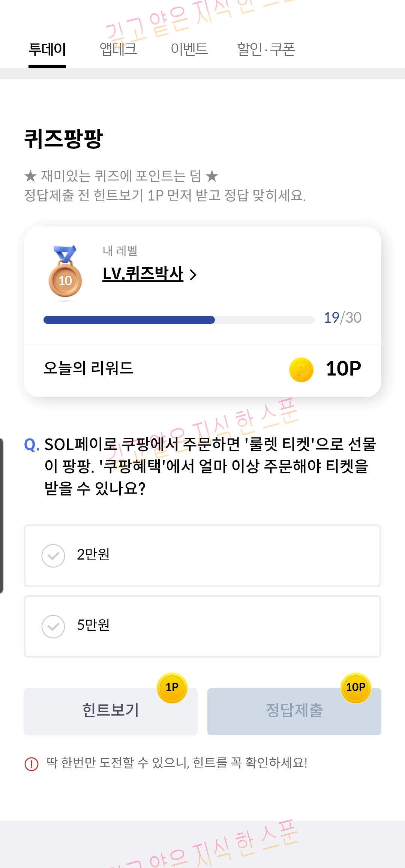This screenshot has height=868, width=405.
Task: Select the 투데이 tab
Action: tap(47, 49)
